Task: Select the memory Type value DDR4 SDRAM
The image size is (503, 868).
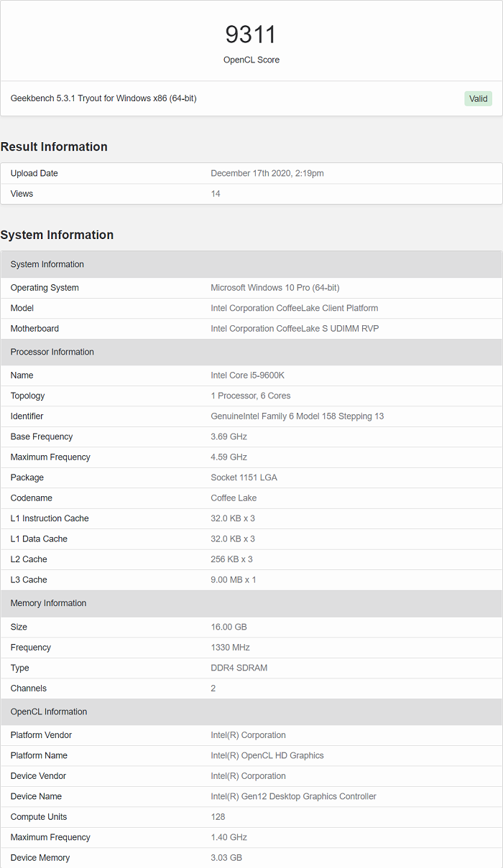Action: (240, 668)
